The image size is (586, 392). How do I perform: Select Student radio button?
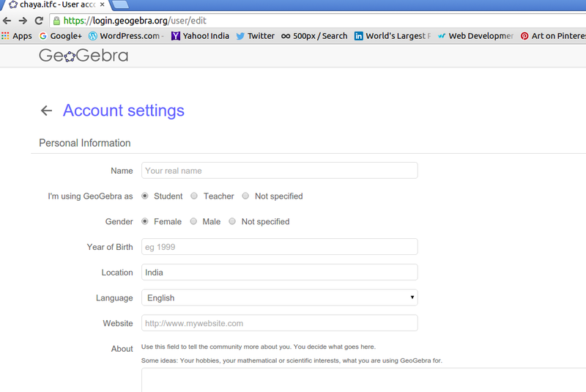click(x=144, y=196)
